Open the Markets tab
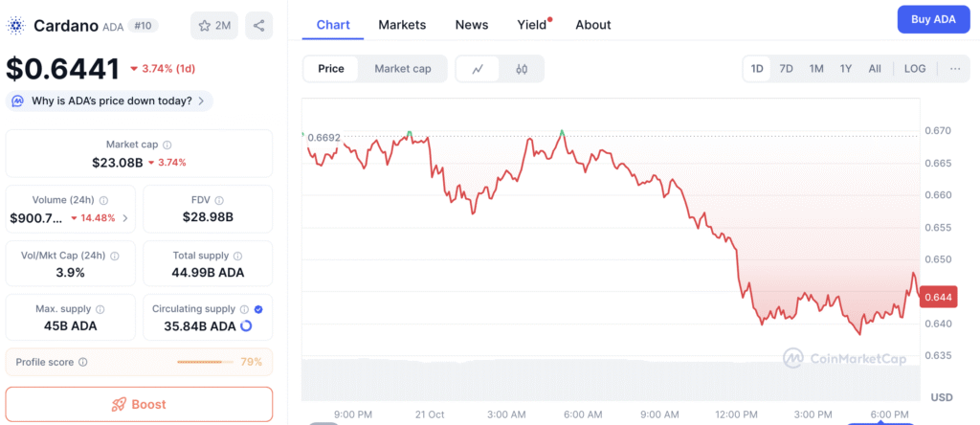Screen dimensions: 980x425 (402, 25)
